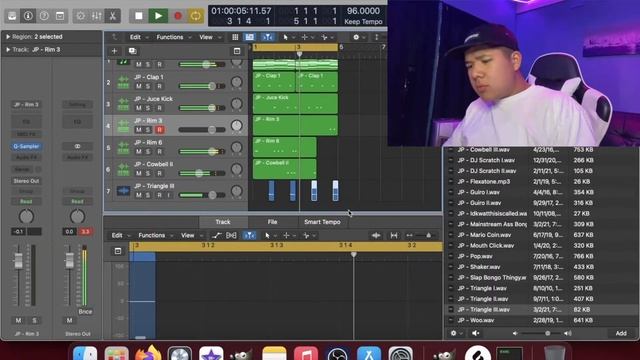
Task: Toggle the Inspector info icon
Action: coord(28,16)
